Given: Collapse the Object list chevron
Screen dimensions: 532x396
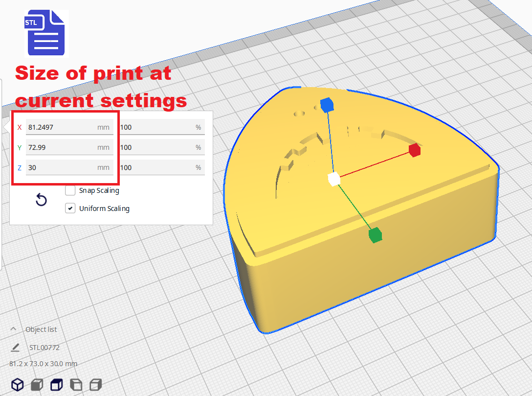Looking at the screenshot, I should [13, 329].
